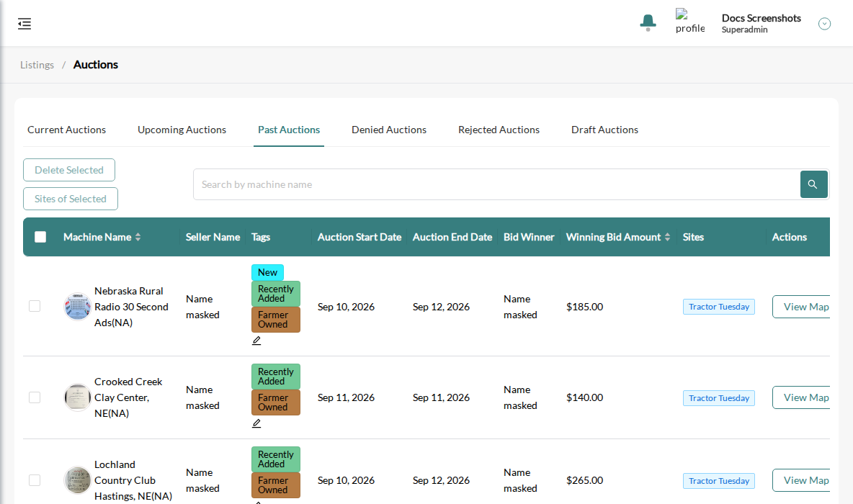Click Farmer Owned tag on Lochland row
Viewport: 853px width, 504px height.
[x=276, y=485]
